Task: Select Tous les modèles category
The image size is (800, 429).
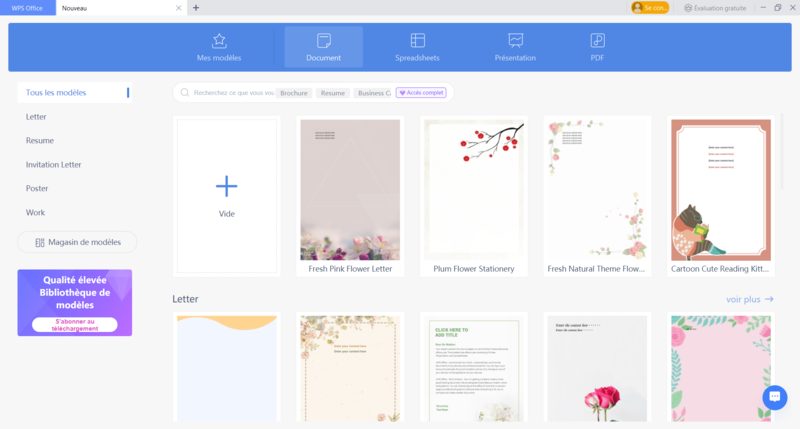Action: coord(74,92)
